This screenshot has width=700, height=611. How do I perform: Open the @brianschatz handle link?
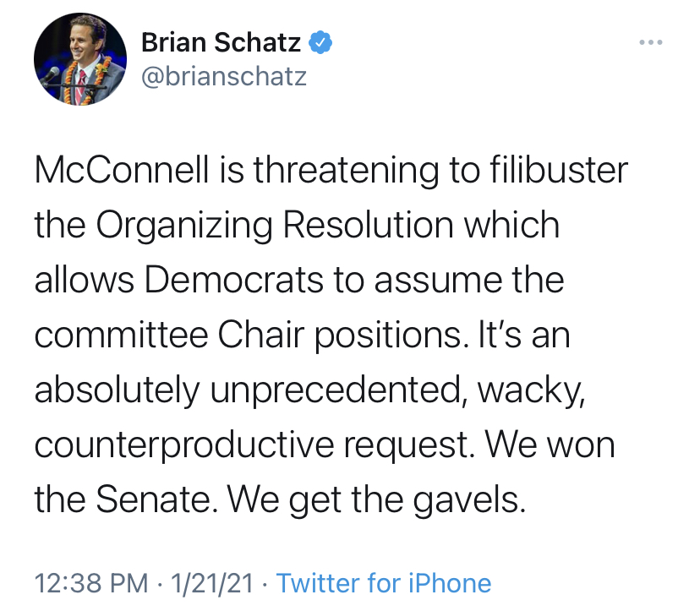click(x=223, y=77)
